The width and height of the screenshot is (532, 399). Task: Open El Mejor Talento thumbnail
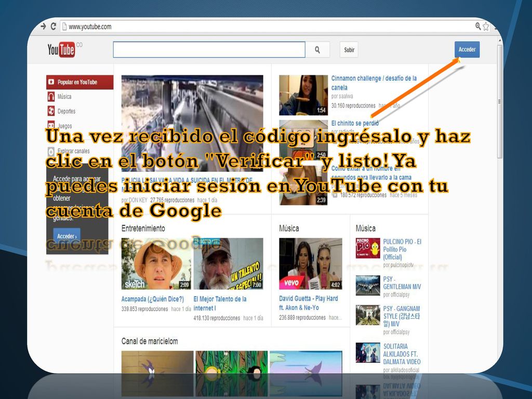229,263
